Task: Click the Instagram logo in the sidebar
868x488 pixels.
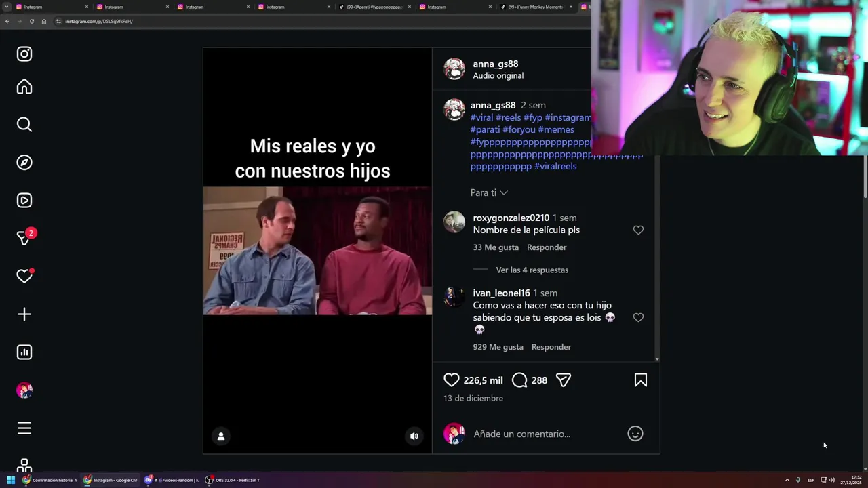Action: (24, 54)
